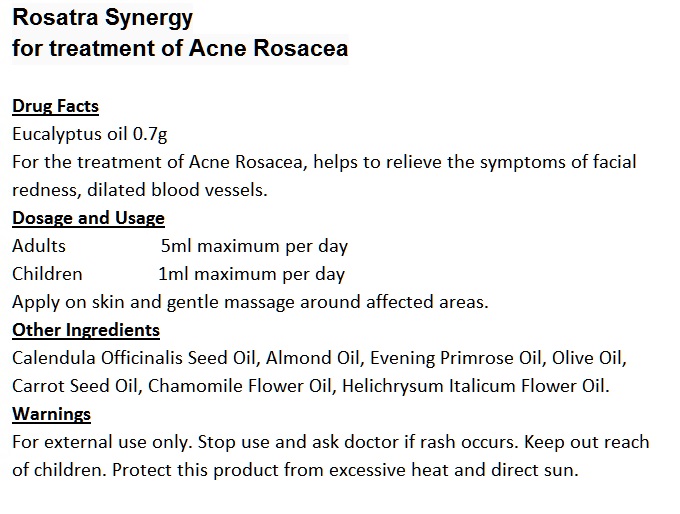Viewport: 680px width, 514px height.
Task: Click the 'Rosatra Synergy' title text
Action: (89, 18)
